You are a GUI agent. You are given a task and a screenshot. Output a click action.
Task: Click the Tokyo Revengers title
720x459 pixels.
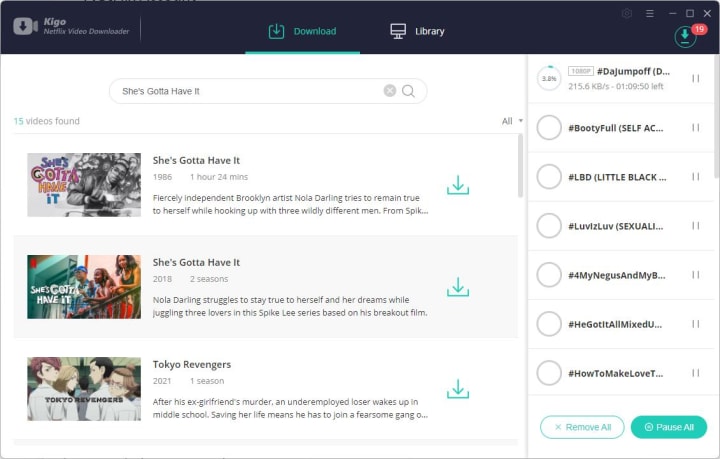point(191,364)
